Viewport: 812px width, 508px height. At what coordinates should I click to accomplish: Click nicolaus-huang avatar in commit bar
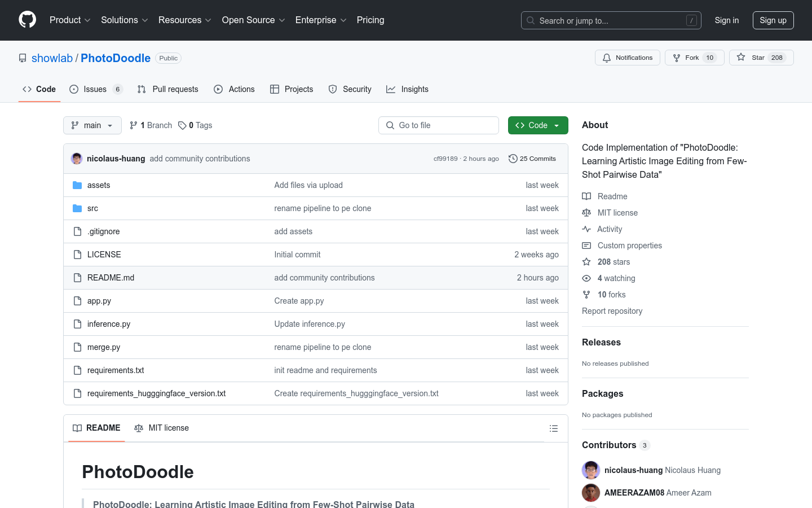[77, 159]
